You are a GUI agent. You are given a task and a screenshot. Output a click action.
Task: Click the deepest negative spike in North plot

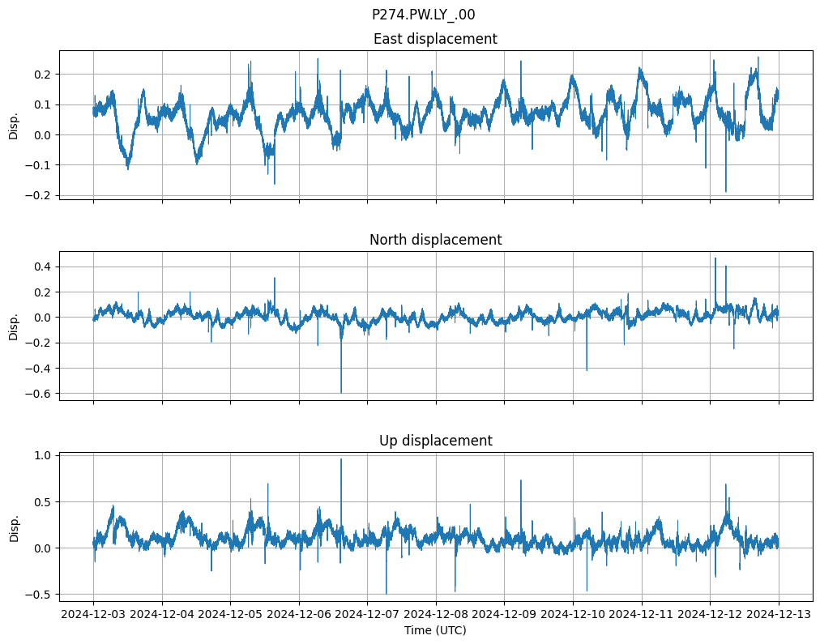click(x=341, y=390)
